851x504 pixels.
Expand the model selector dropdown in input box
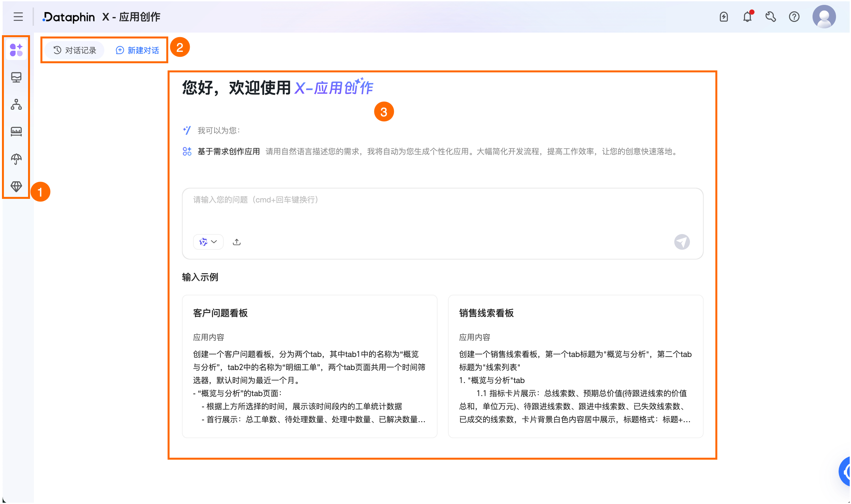[208, 242]
